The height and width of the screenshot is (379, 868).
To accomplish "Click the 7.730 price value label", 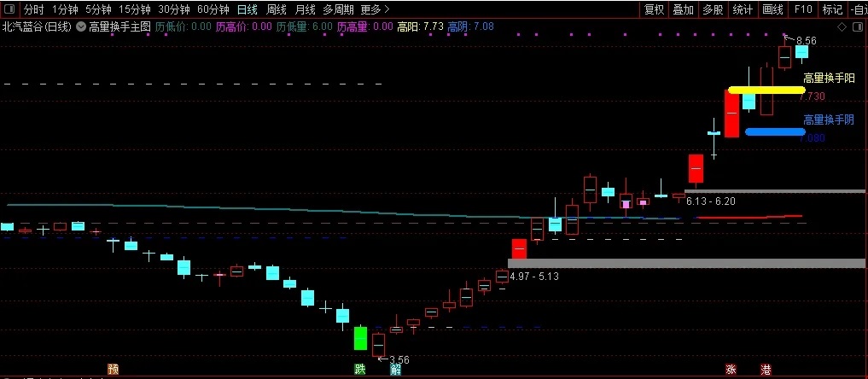I will [813, 96].
